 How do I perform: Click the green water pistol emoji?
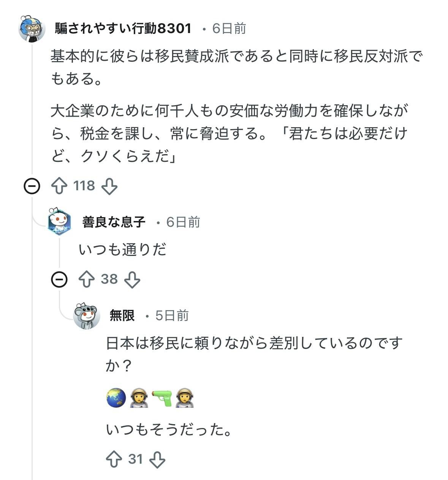[162, 398]
